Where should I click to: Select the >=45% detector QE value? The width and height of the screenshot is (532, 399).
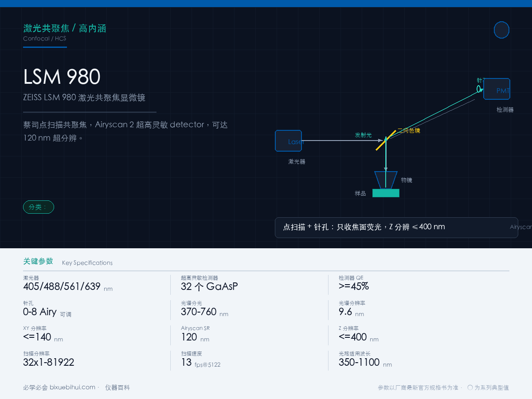click(354, 286)
